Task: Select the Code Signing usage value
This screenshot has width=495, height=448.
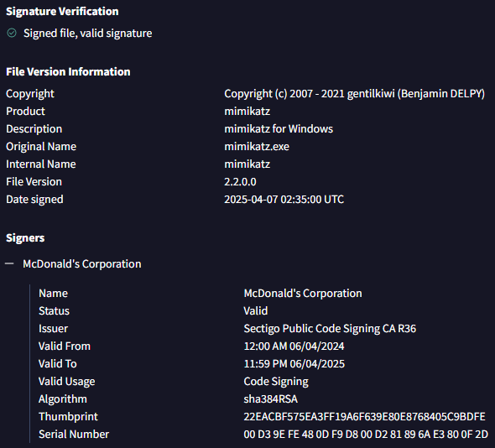Action: pos(276,382)
